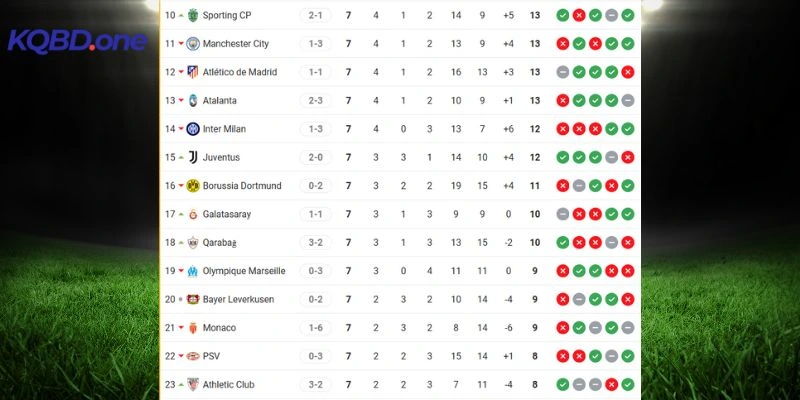Select the Borussia Dortmund yellow badge
This screenshot has width=800, height=400.
[193, 186]
